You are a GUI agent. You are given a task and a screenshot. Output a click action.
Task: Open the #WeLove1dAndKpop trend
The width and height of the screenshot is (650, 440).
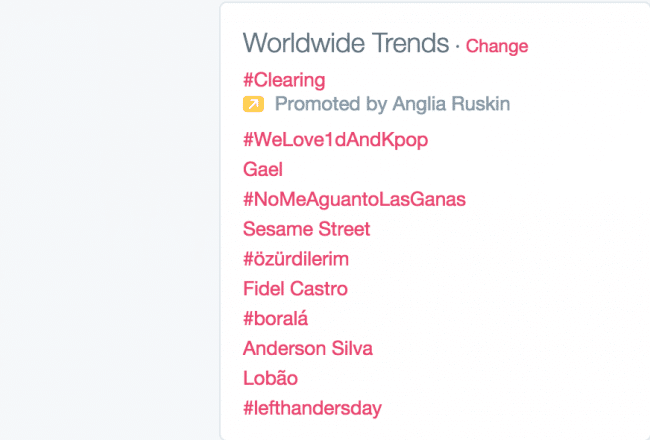tap(335, 140)
